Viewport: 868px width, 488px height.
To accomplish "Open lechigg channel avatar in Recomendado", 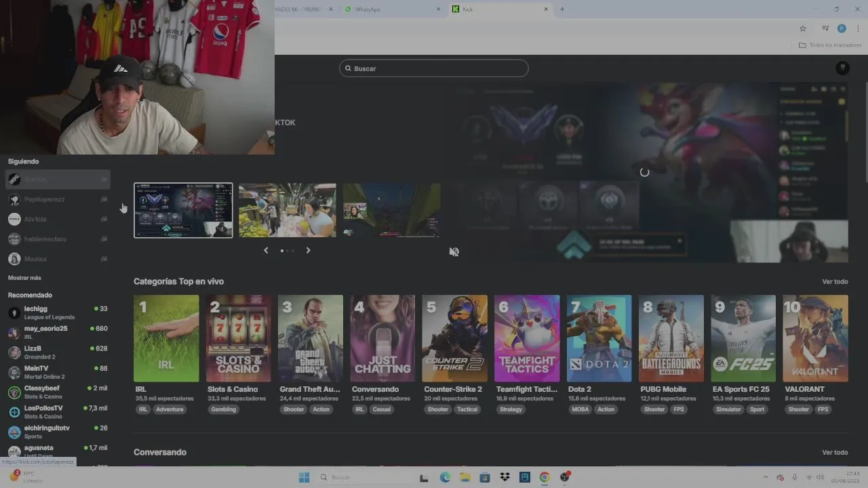I will pyautogui.click(x=14, y=312).
